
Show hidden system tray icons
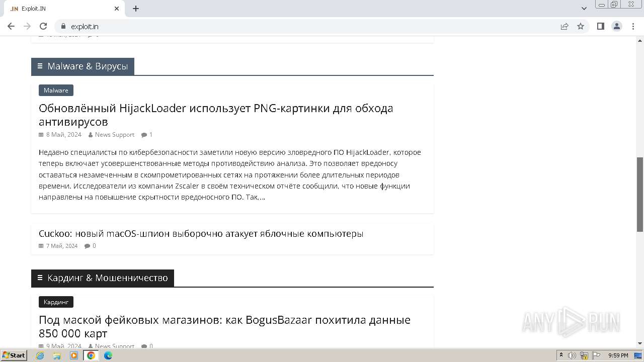(x=561, y=355)
